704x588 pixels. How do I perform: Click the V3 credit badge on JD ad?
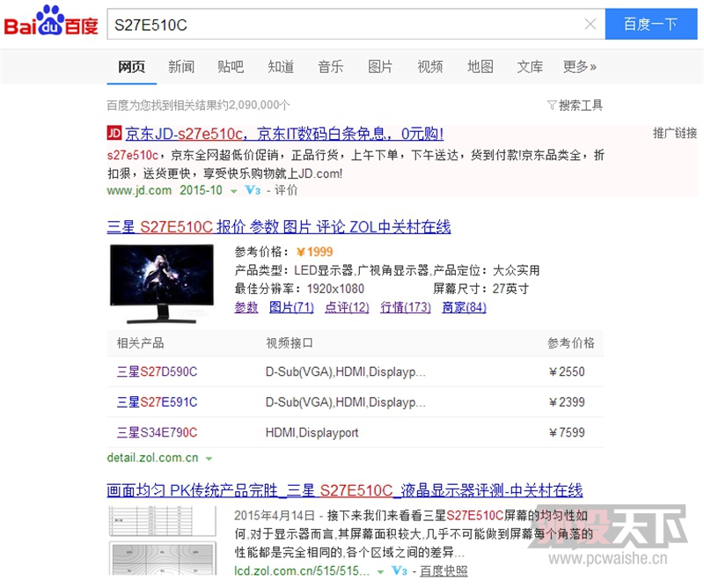(253, 190)
